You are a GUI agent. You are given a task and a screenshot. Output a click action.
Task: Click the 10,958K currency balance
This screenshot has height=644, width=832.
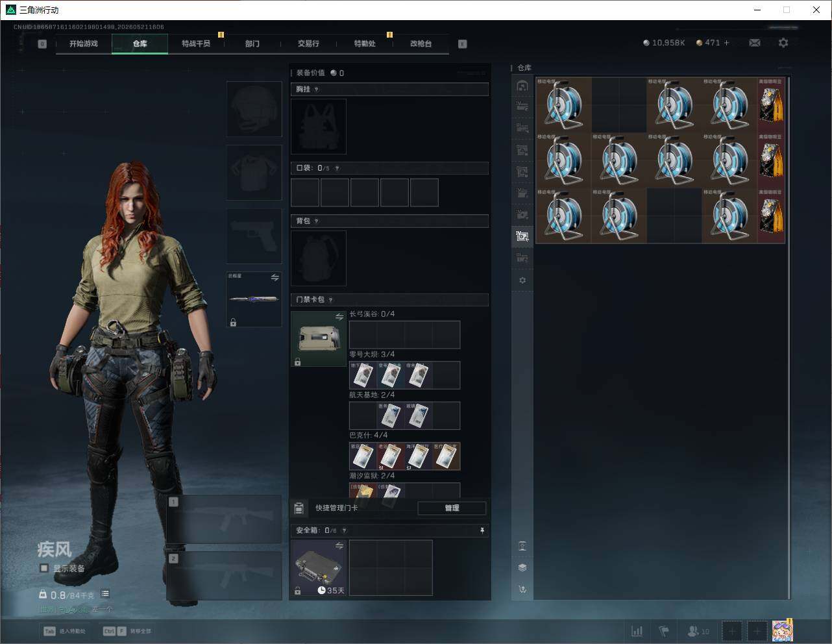point(664,43)
